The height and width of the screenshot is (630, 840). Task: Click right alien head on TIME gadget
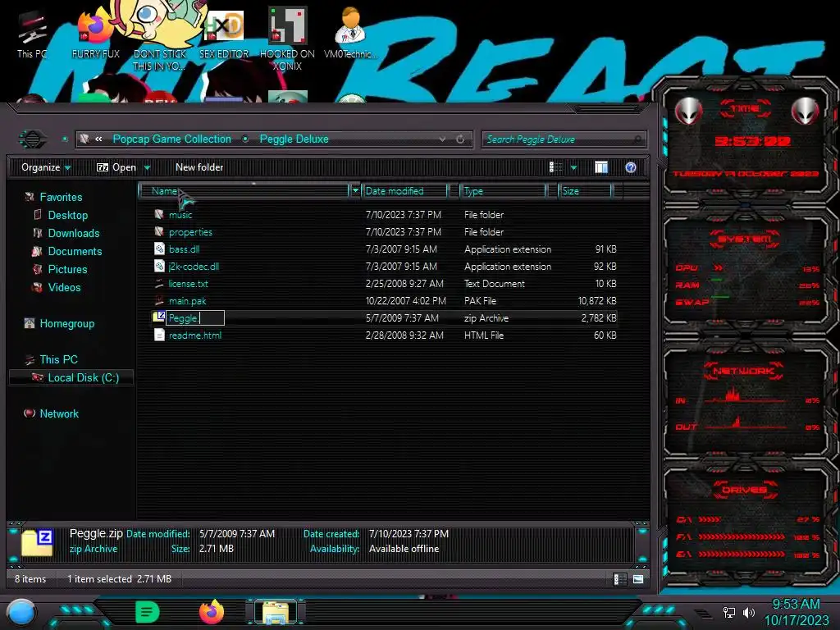[805, 111]
